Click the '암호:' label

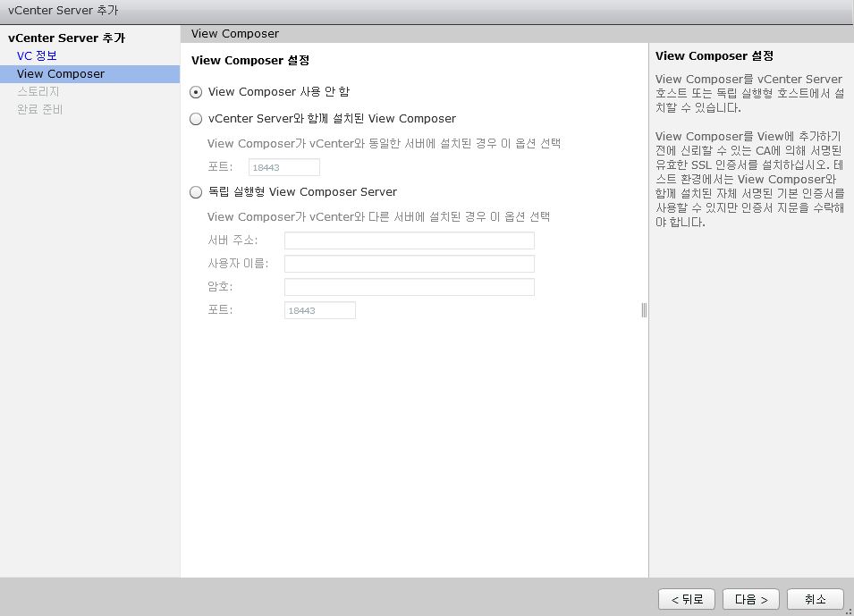click(220, 287)
